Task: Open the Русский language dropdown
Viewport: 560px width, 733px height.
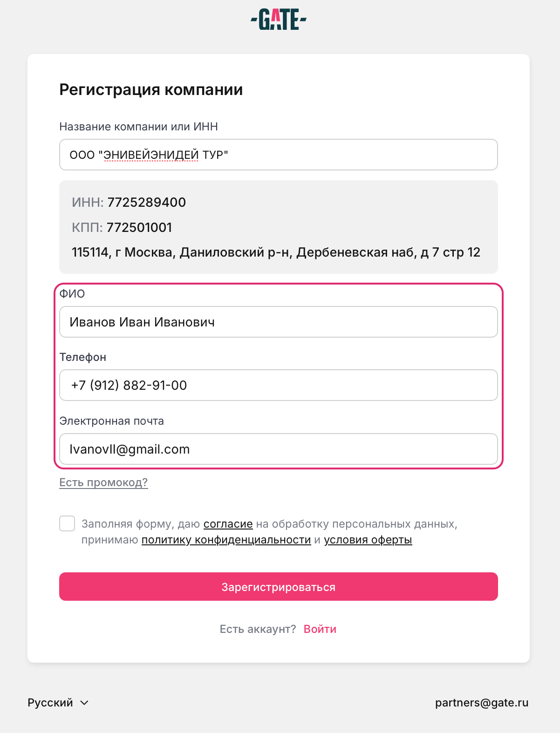Action: (x=50, y=703)
